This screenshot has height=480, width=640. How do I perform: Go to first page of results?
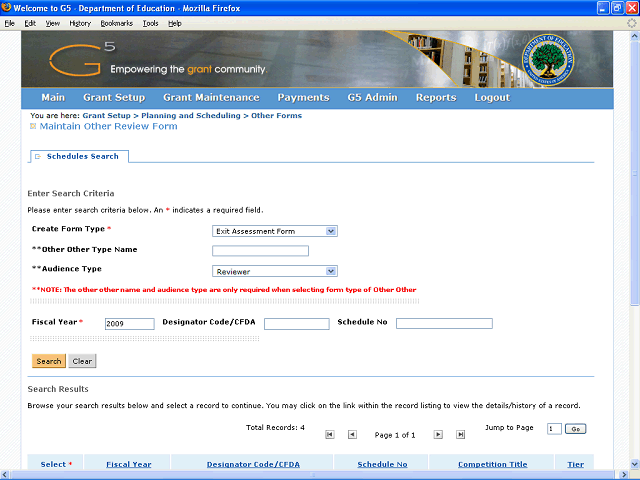pos(330,435)
